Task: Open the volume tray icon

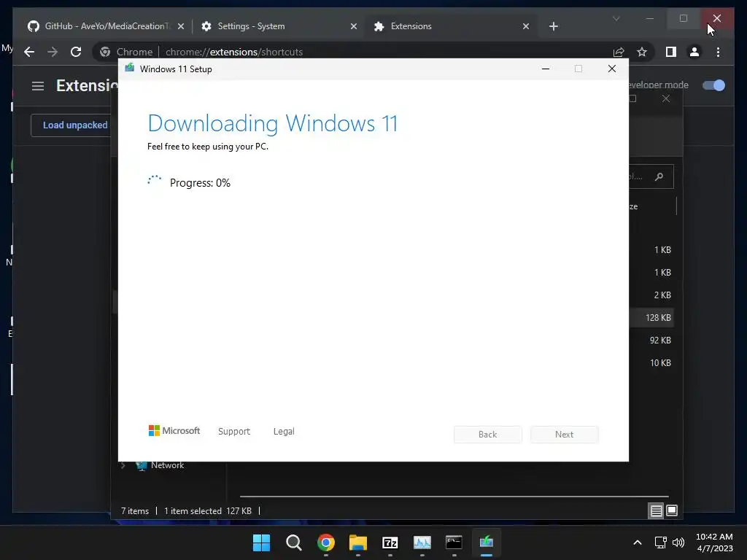Action: pyautogui.click(x=678, y=542)
